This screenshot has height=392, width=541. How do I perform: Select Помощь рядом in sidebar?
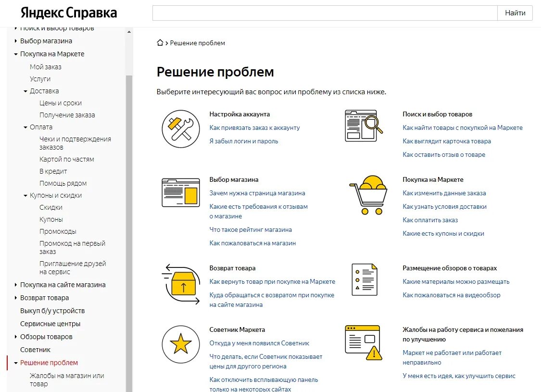(63, 183)
